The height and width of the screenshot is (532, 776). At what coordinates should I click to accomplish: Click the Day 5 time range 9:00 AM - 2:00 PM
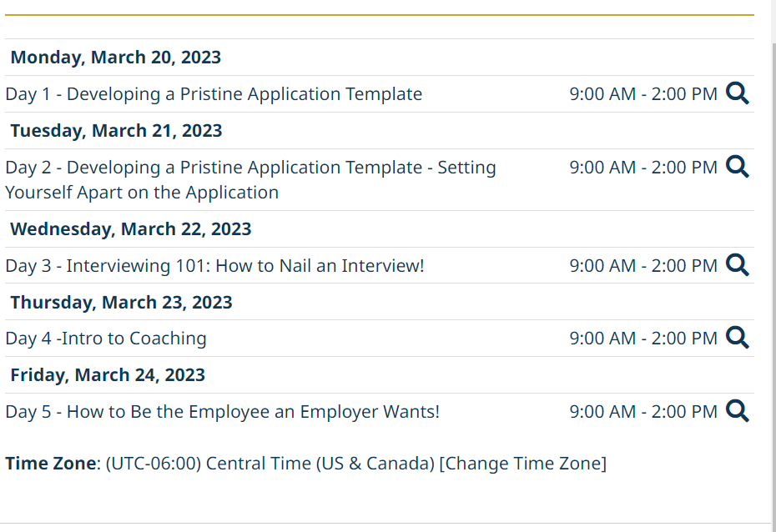click(x=643, y=411)
